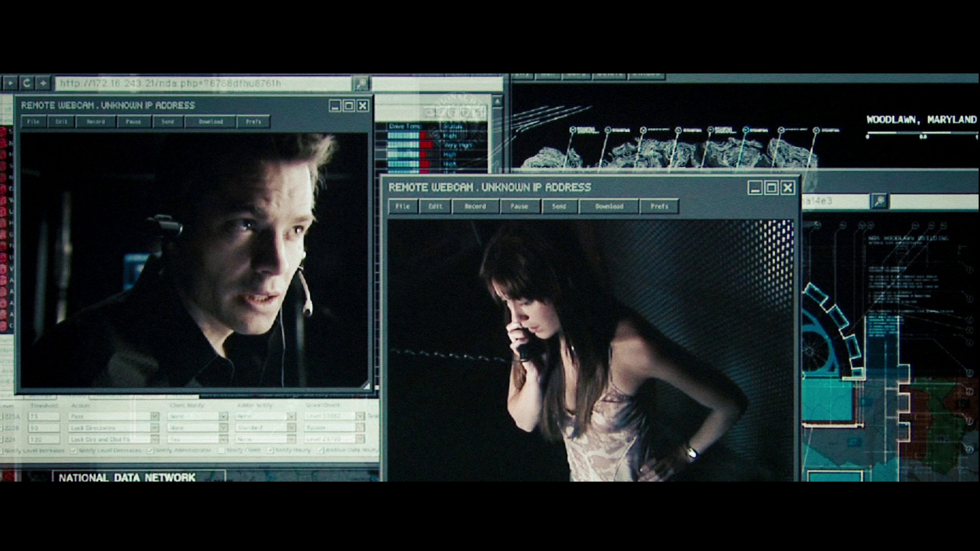
Task: Click the man's webcam video feed
Action: click(194, 260)
